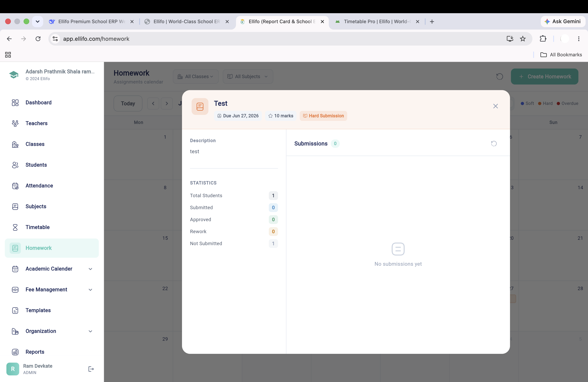Close the Test homework dialog

[495, 106]
